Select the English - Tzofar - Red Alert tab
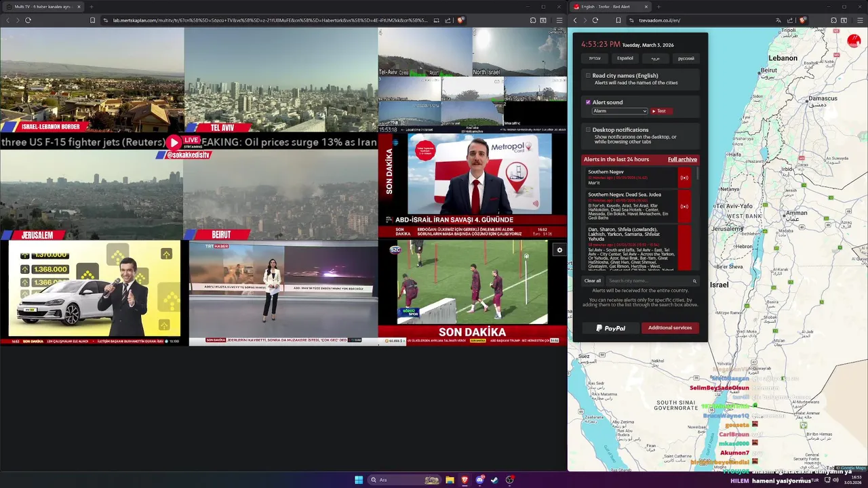The width and height of the screenshot is (868, 488). pos(610,7)
